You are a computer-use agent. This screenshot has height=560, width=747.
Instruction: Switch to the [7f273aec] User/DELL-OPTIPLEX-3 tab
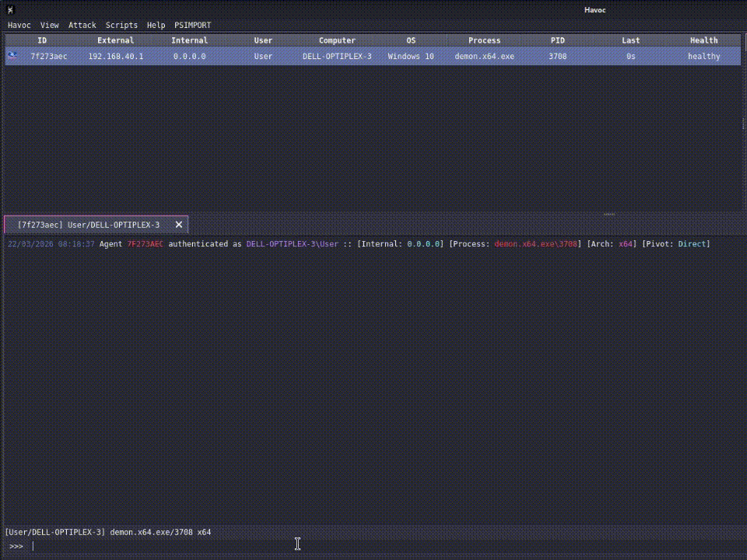click(x=89, y=224)
